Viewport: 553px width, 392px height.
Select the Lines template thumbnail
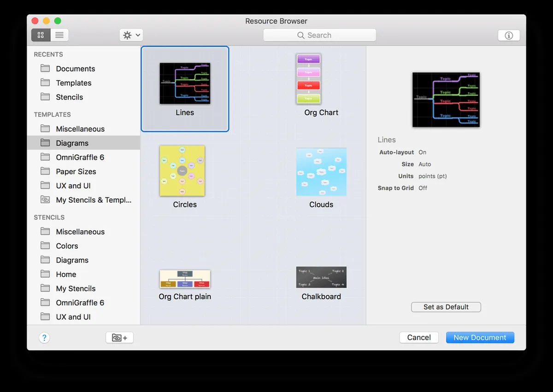coord(185,83)
